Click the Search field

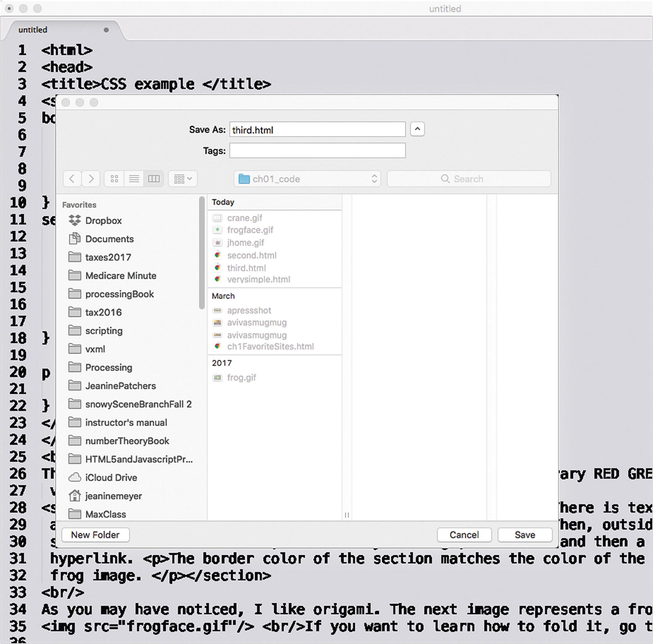tap(469, 179)
